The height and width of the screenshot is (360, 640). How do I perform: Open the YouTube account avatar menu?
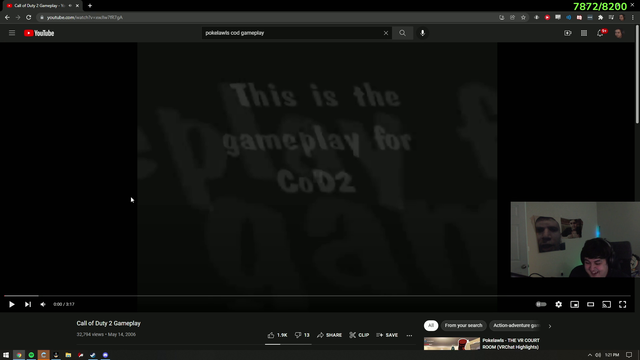(618, 33)
